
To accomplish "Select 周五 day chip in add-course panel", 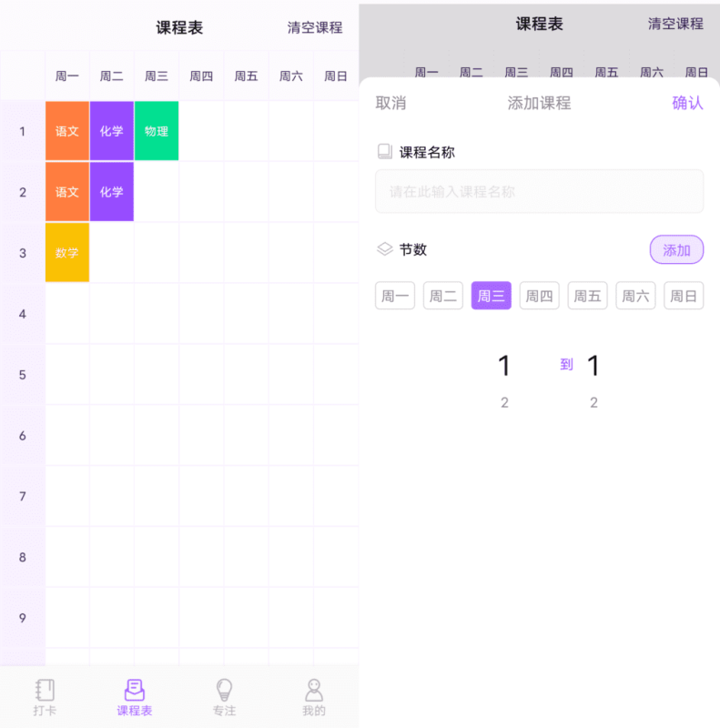I will (x=587, y=295).
